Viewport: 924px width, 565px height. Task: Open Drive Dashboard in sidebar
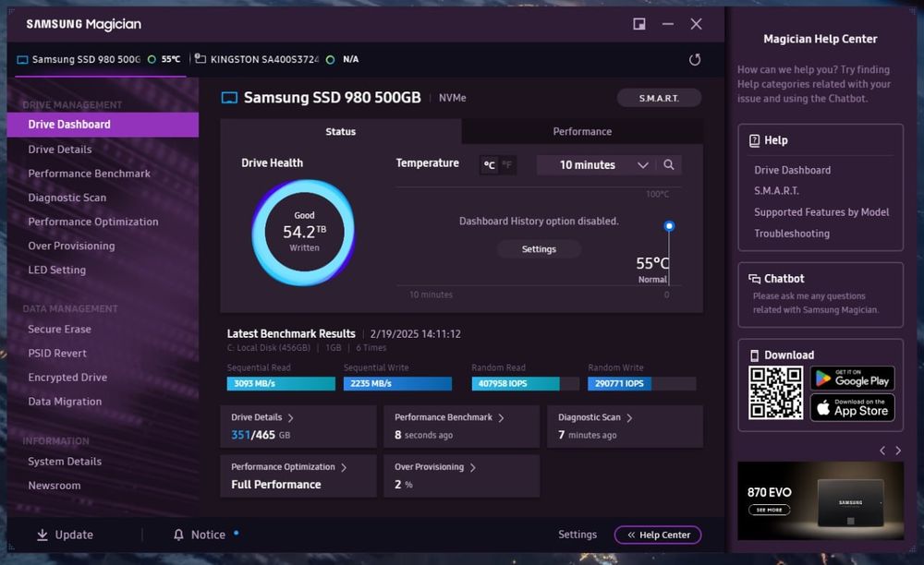[x=103, y=125]
